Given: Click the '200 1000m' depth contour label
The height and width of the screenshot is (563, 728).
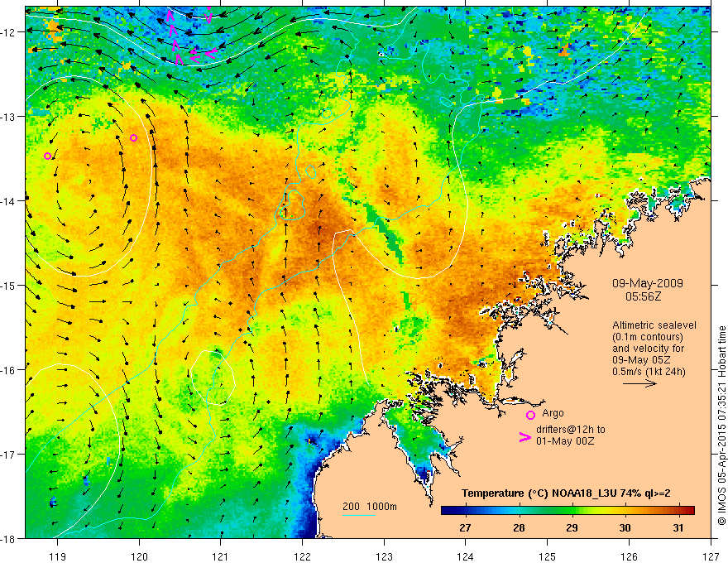Looking at the screenshot, I should click(370, 507).
